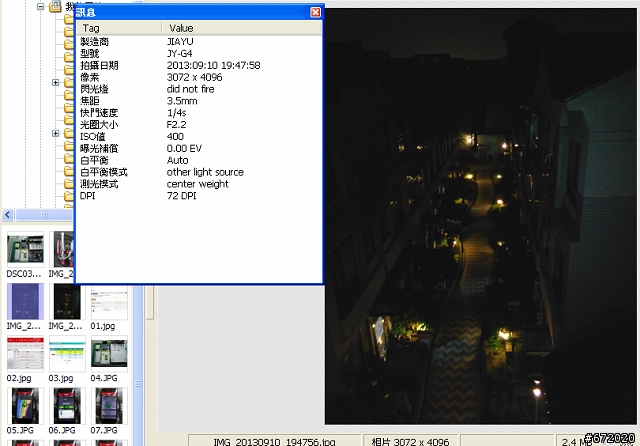Select the JIAYU value
The width and height of the screenshot is (640, 446).
pyautogui.click(x=180, y=42)
